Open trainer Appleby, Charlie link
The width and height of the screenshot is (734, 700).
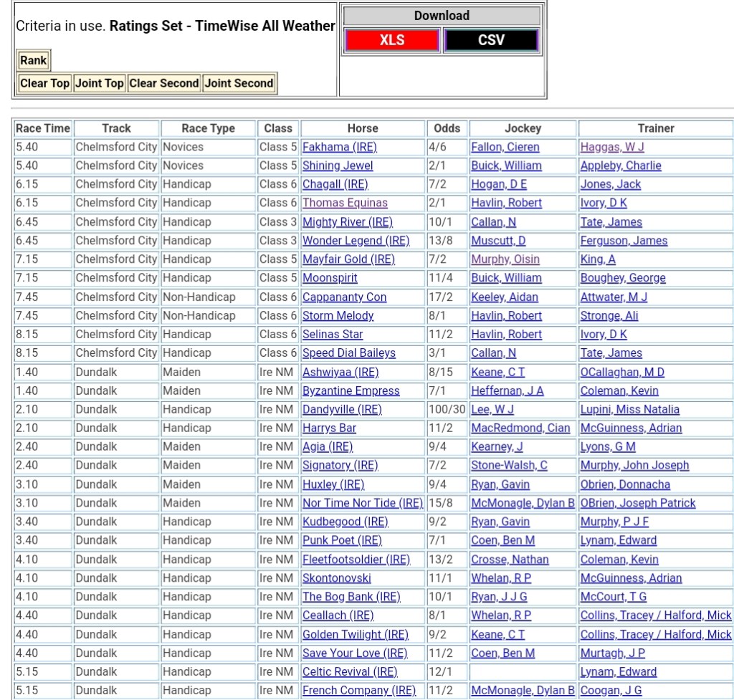pos(621,166)
